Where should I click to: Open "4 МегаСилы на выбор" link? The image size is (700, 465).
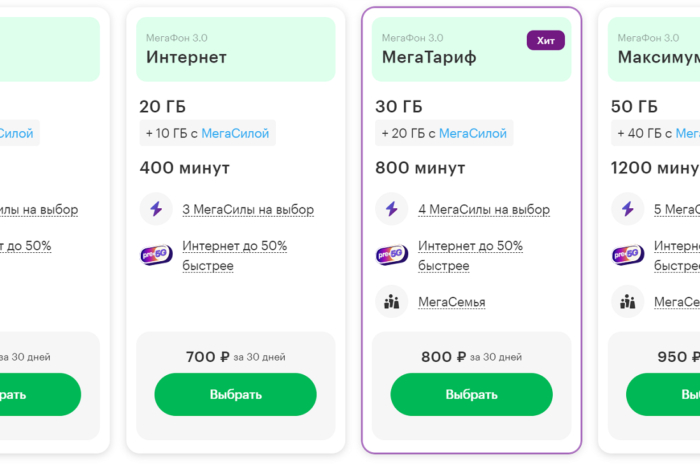click(x=484, y=210)
